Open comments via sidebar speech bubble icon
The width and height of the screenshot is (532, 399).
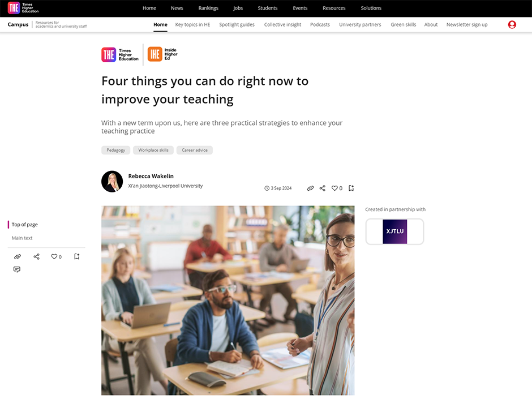click(17, 269)
